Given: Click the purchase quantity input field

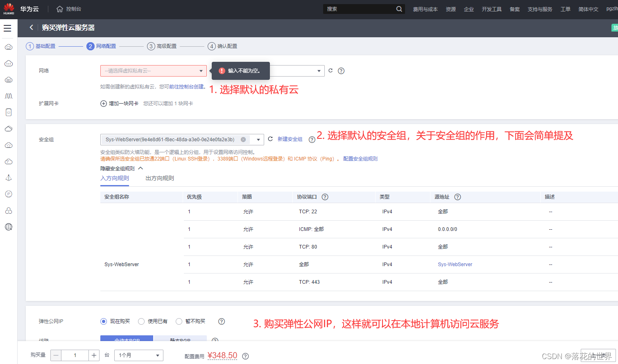Looking at the screenshot, I should click(75, 355).
